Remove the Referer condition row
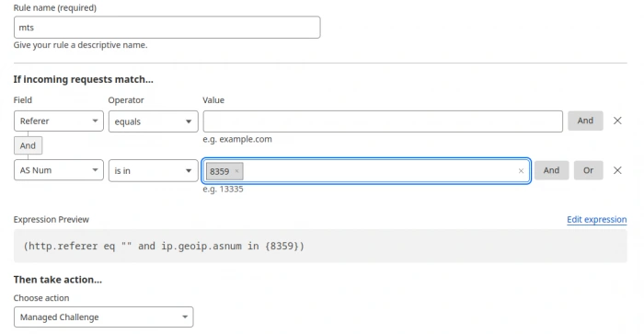Image resolution: width=644 pixels, height=334 pixels. (617, 121)
